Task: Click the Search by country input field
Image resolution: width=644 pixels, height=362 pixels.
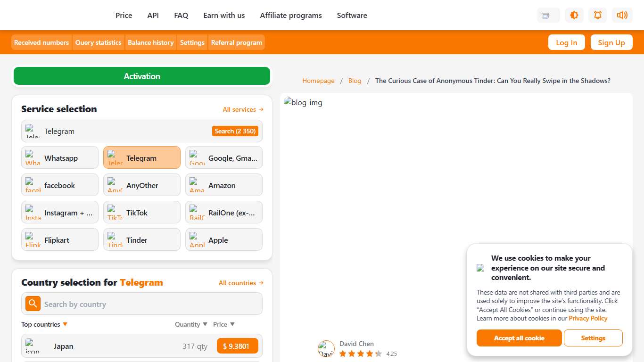Action: (141, 304)
